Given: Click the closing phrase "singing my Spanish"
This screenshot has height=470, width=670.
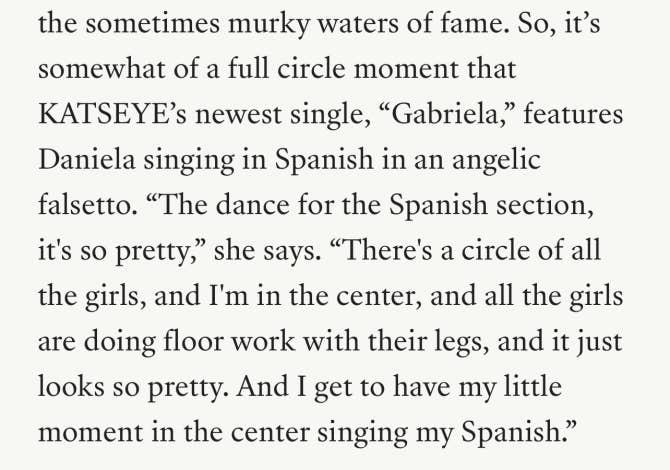Looking at the screenshot, I should pyautogui.click(x=470, y=435).
